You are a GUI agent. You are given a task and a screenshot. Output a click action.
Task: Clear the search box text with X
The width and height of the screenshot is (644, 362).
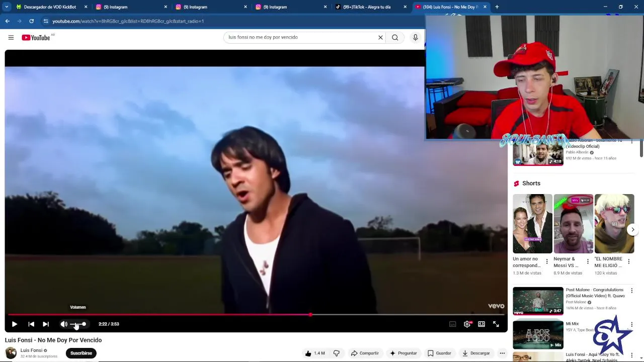[x=380, y=37]
